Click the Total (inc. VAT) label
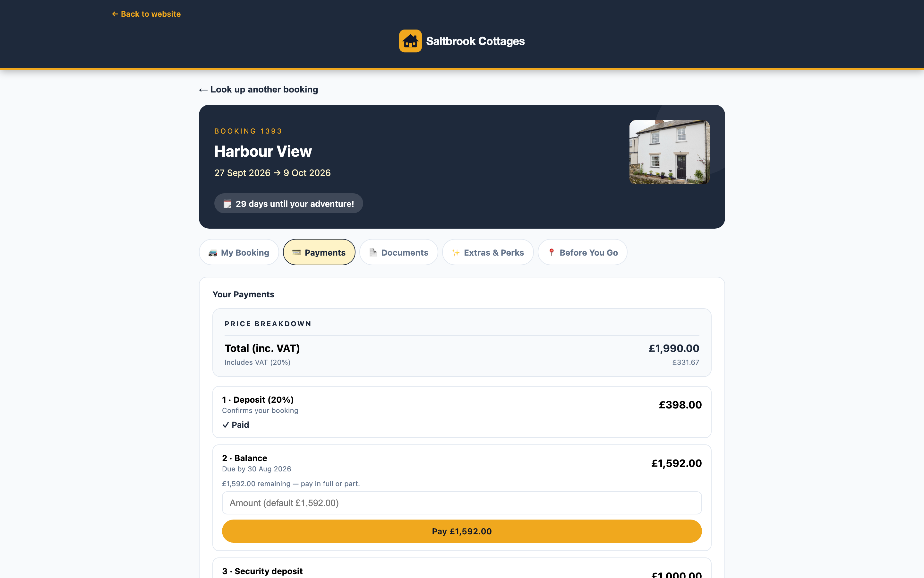Screen dimensions: 924x578 click(x=262, y=348)
